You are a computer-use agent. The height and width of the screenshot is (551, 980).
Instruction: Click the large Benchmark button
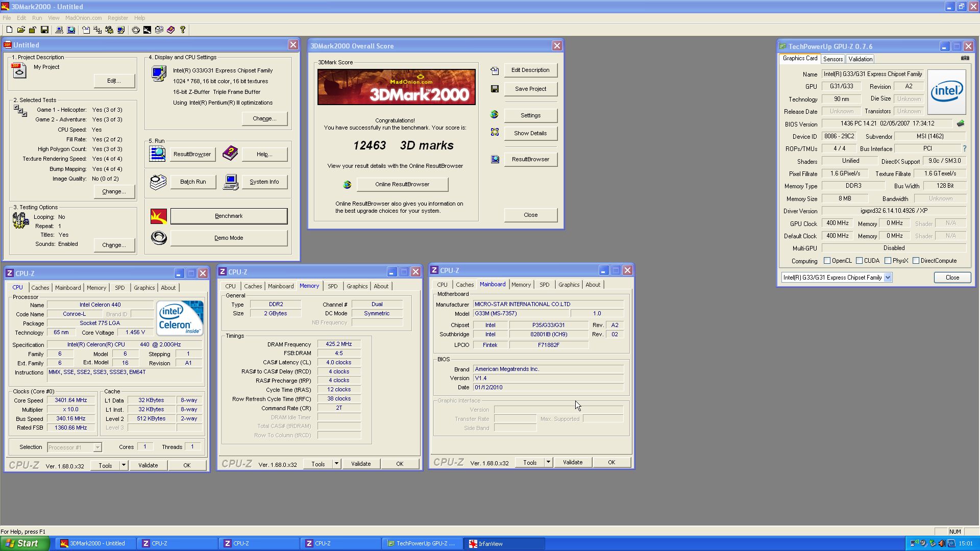(x=229, y=216)
